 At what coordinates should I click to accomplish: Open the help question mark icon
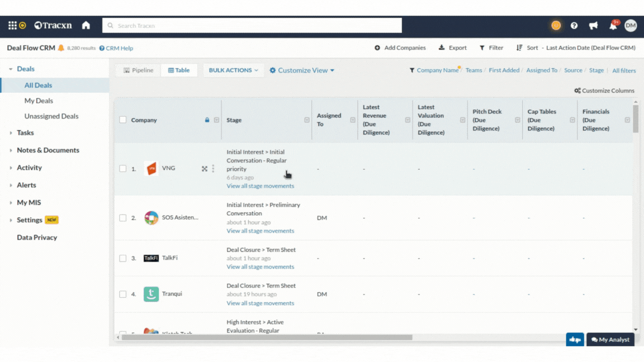tap(574, 26)
